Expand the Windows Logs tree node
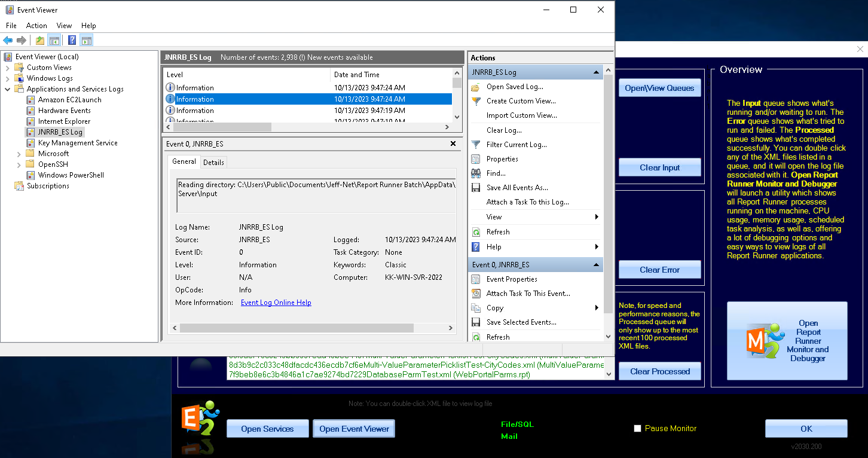 8,78
